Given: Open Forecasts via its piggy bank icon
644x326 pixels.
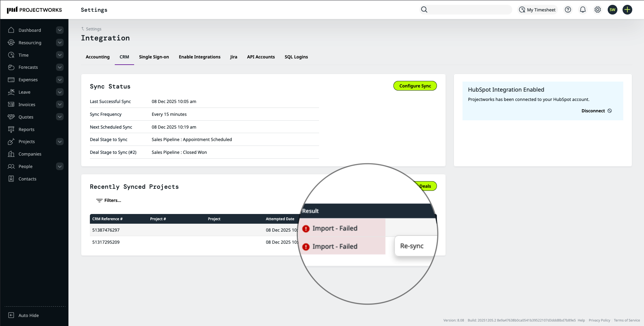Looking at the screenshot, I should (x=11, y=67).
